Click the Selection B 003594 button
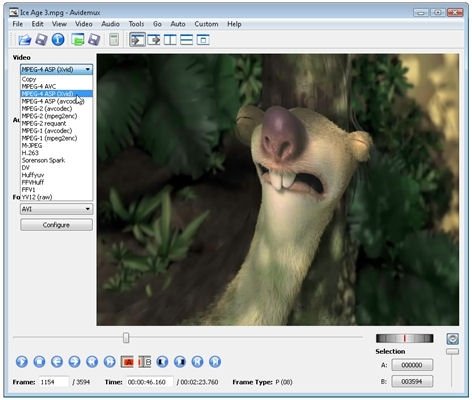Screen dimensions: 472x400 click(x=412, y=381)
